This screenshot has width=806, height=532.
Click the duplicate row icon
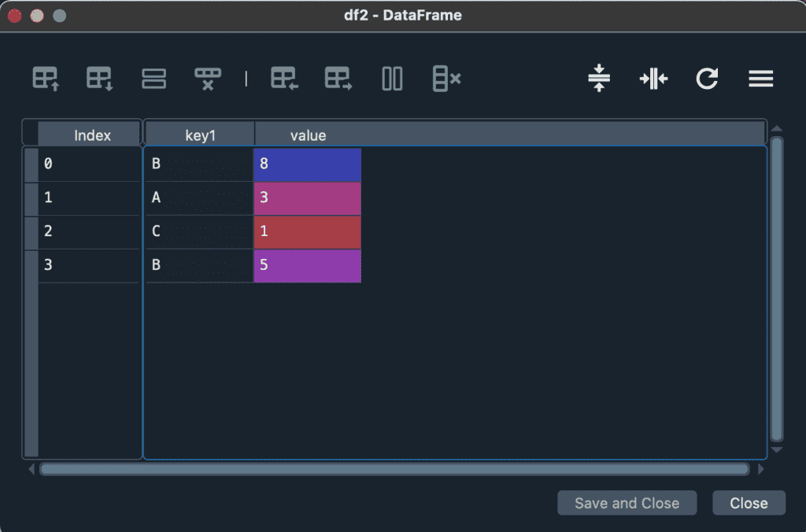[153, 79]
